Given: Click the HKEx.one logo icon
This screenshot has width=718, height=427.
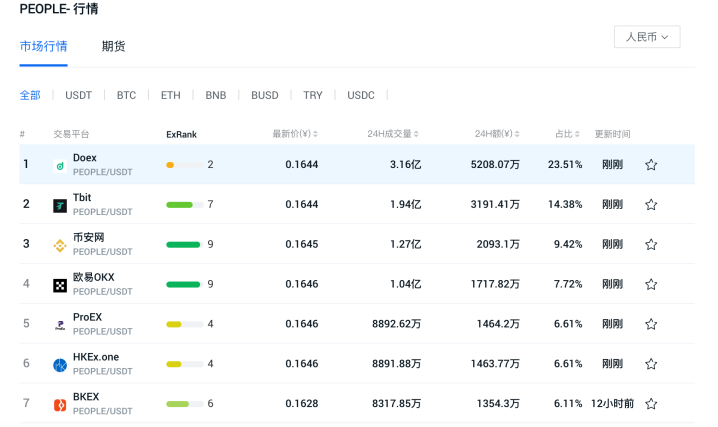Looking at the screenshot, I should point(60,365).
